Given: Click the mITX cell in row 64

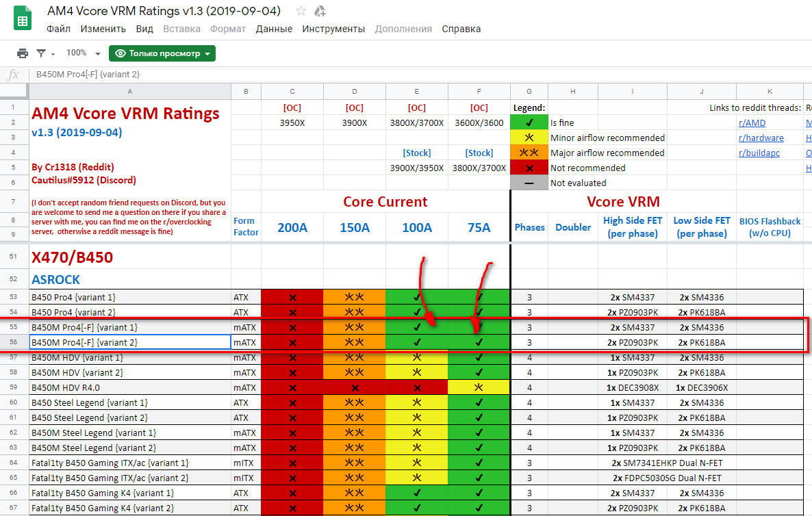Looking at the screenshot, I should [246, 463].
